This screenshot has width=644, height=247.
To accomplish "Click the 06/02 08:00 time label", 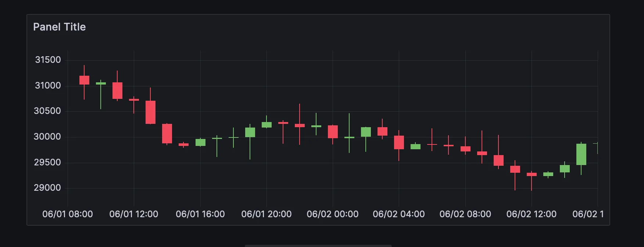I will pos(465,214).
